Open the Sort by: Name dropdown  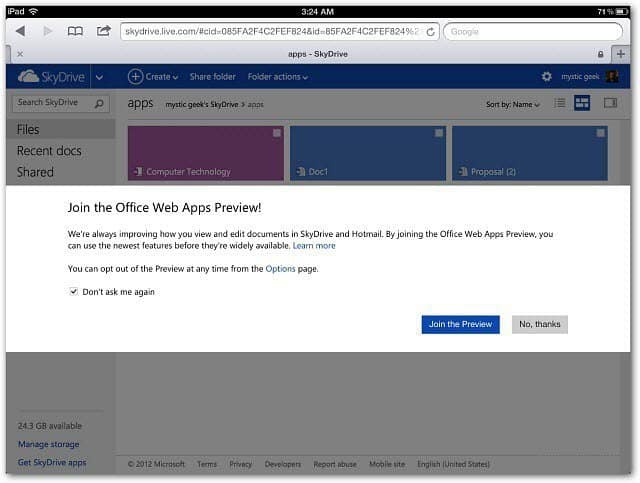[513, 105]
